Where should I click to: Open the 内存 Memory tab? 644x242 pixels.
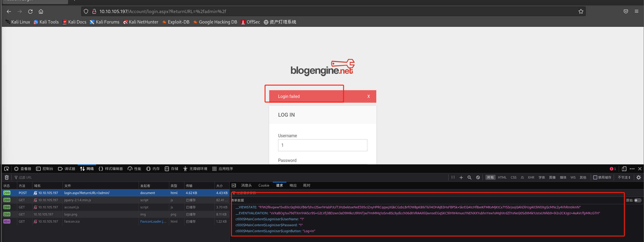153,169
